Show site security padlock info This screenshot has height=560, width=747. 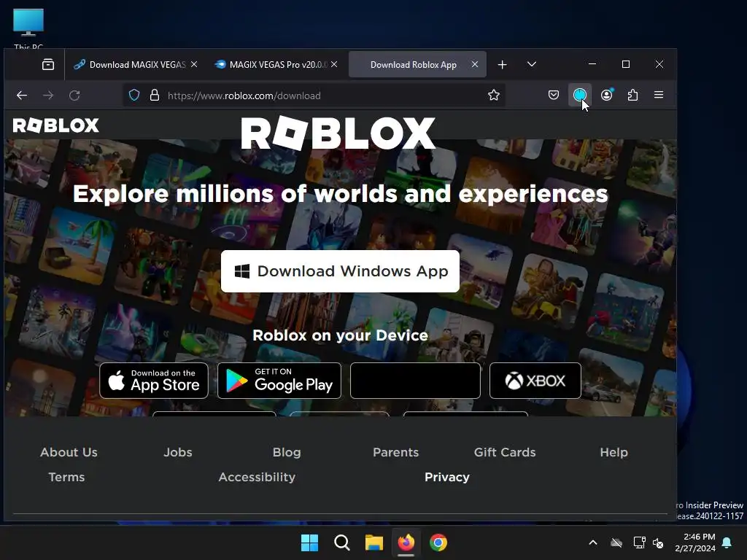tap(155, 96)
